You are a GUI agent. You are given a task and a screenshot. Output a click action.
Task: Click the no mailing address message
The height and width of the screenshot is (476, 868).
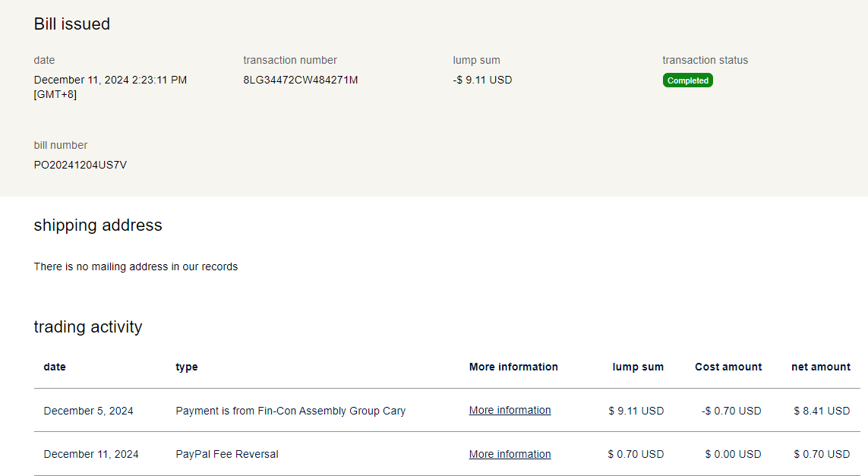coord(136,266)
